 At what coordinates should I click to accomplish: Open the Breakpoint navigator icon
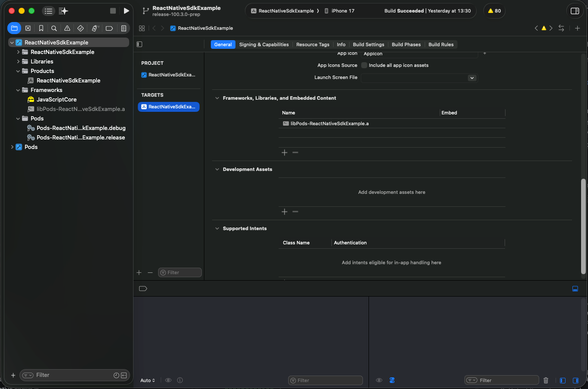coord(109,28)
